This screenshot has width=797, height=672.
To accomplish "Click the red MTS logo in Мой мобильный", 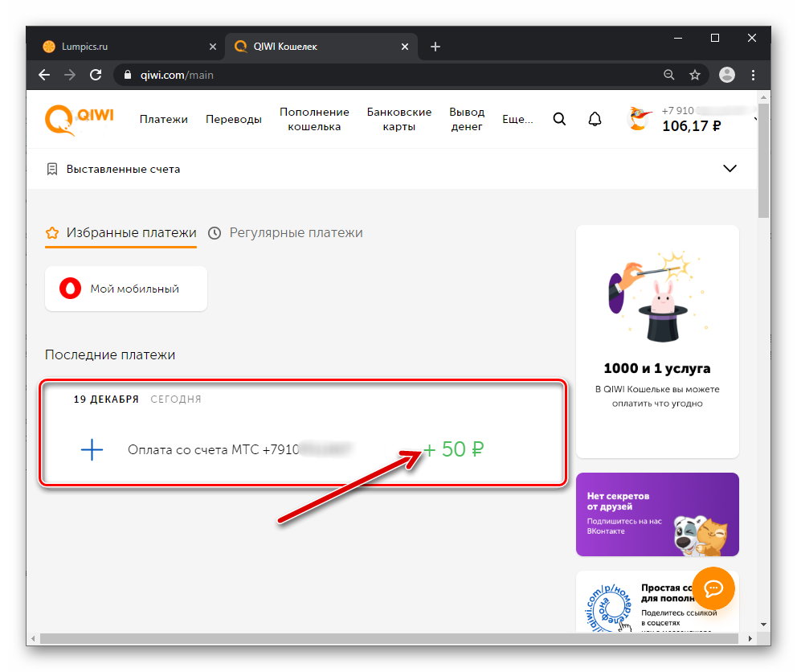I will [x=70, y=289].
